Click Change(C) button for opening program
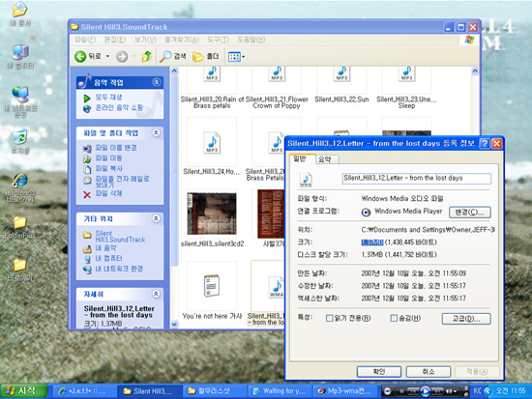The image size is (532, 399). point(470,213)
